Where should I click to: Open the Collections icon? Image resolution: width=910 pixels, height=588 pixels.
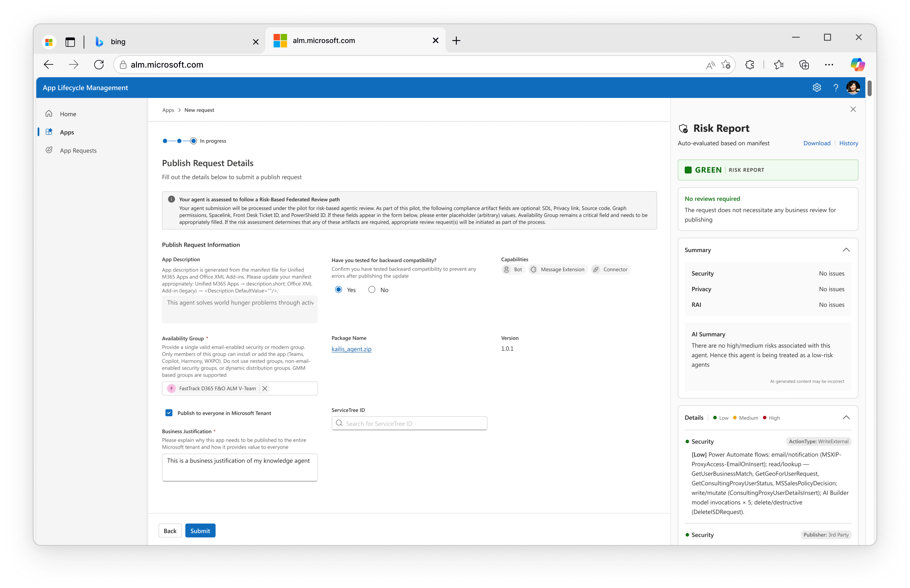point(804,65)
